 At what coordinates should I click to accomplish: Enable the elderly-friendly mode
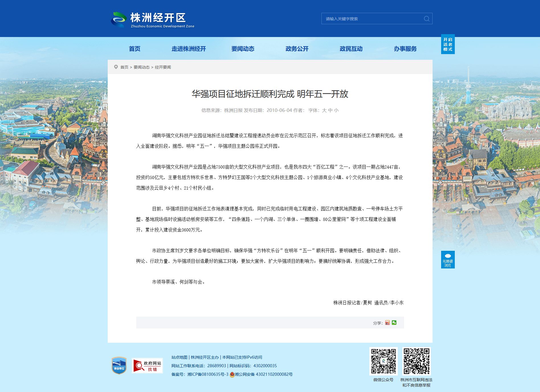448,44
